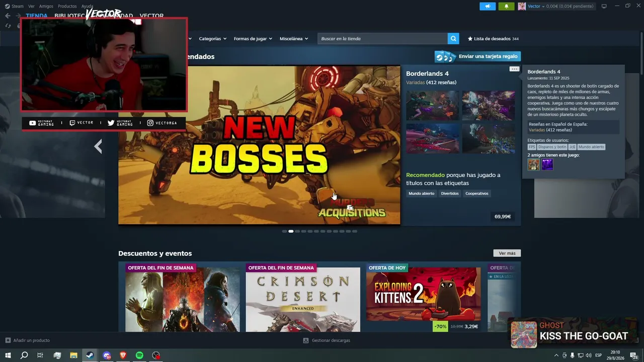Expand the Formas de jugar dropdown
Screen dimensions: 644x362
pos(253,39)
